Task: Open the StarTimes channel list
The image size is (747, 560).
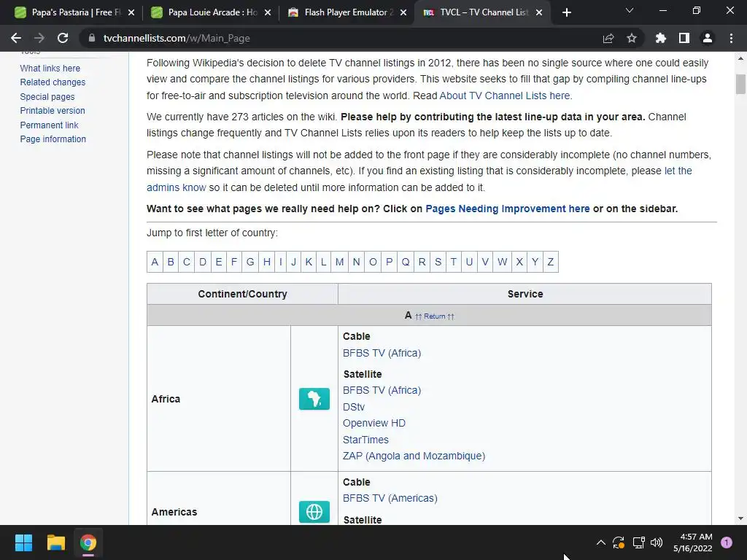Action: [x=365, y=440]
